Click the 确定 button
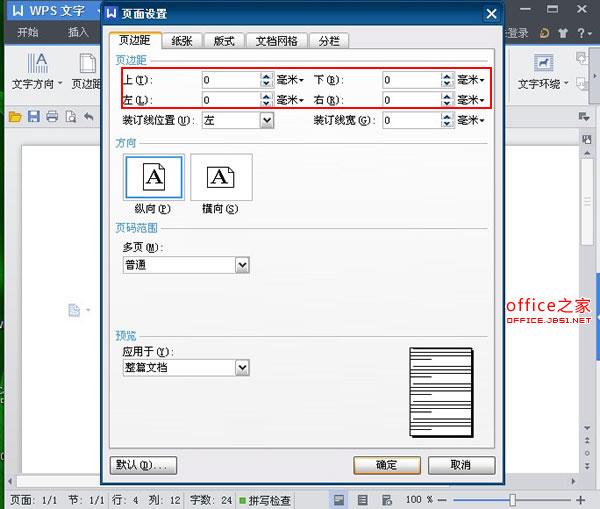Screen dimensions: 600x509 coord(387,465)
